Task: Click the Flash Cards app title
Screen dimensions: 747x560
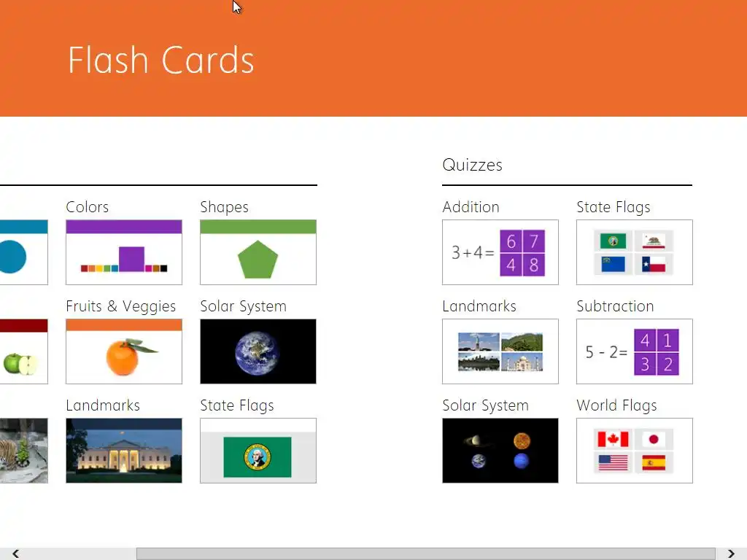Action: click(161, 60)
